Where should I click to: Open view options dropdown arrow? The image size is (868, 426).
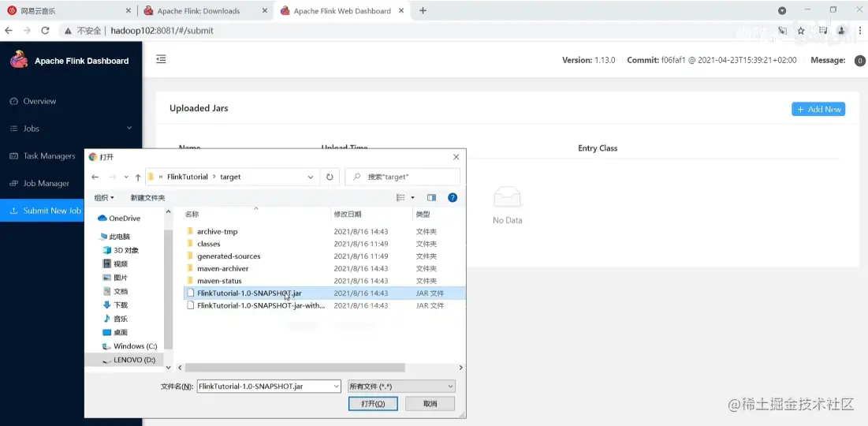413,198
